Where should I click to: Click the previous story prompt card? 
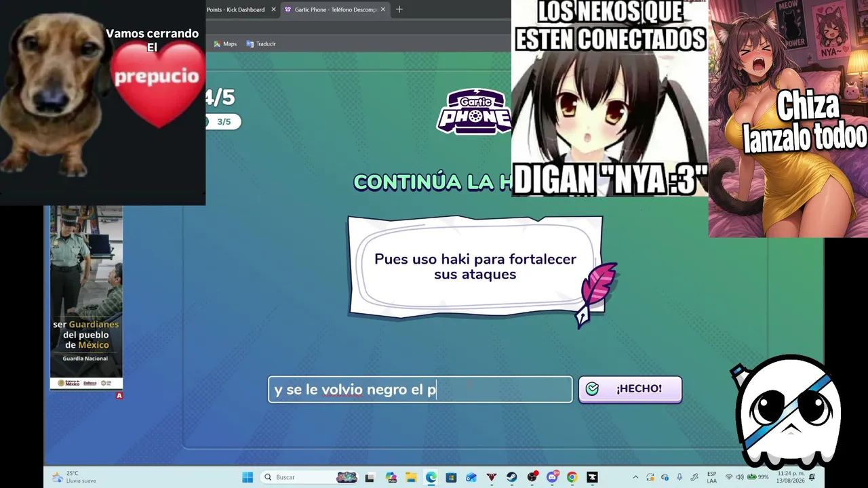click(x=475, y=266)
